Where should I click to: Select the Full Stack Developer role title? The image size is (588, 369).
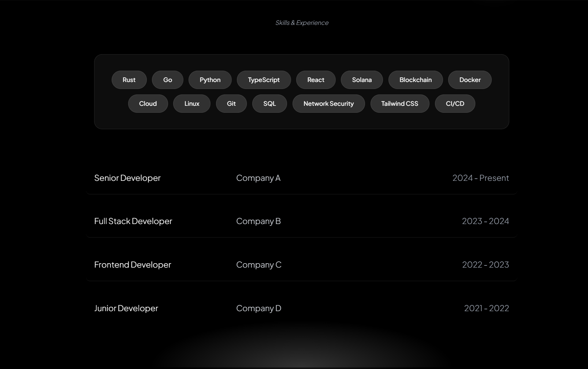(x=133, y=221)
